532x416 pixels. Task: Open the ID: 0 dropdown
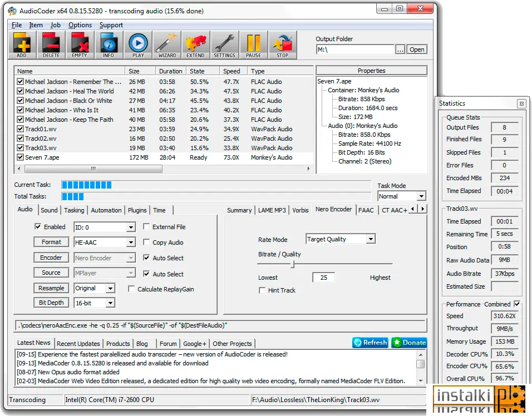pos(131,227)
